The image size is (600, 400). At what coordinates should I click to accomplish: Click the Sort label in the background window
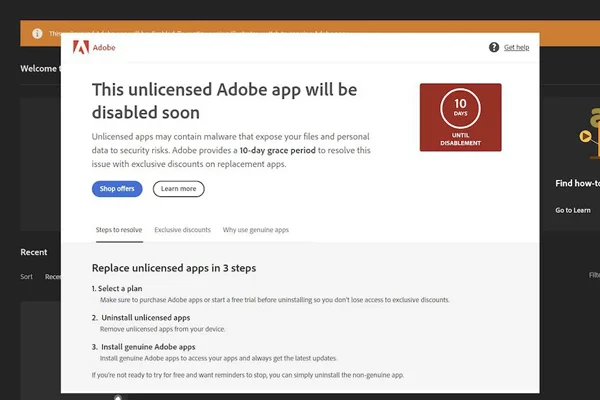(x=26, y=276)
